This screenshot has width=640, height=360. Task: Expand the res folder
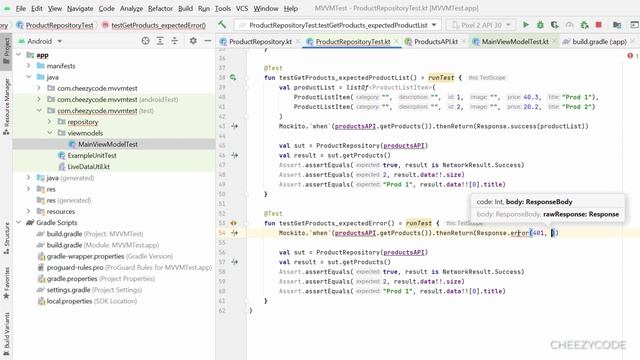click(29, 189)
